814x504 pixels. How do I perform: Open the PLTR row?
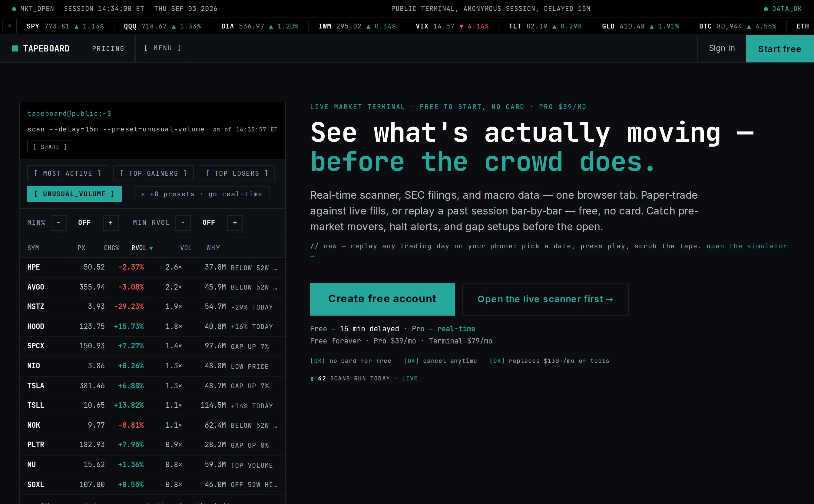coord(153,445)
